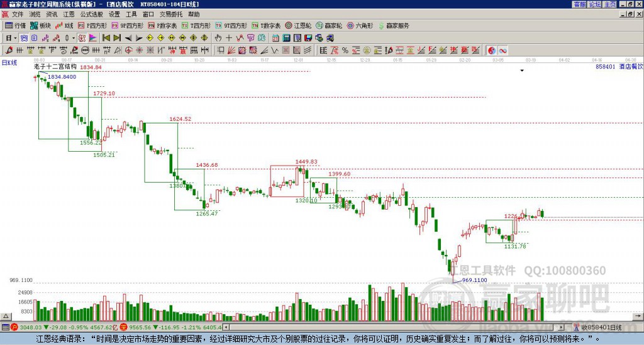Viewport: 644px width, 345px height.
Task: Open the 9P四方形 tool
Action: pyautogui.click(x=128, y=25)
